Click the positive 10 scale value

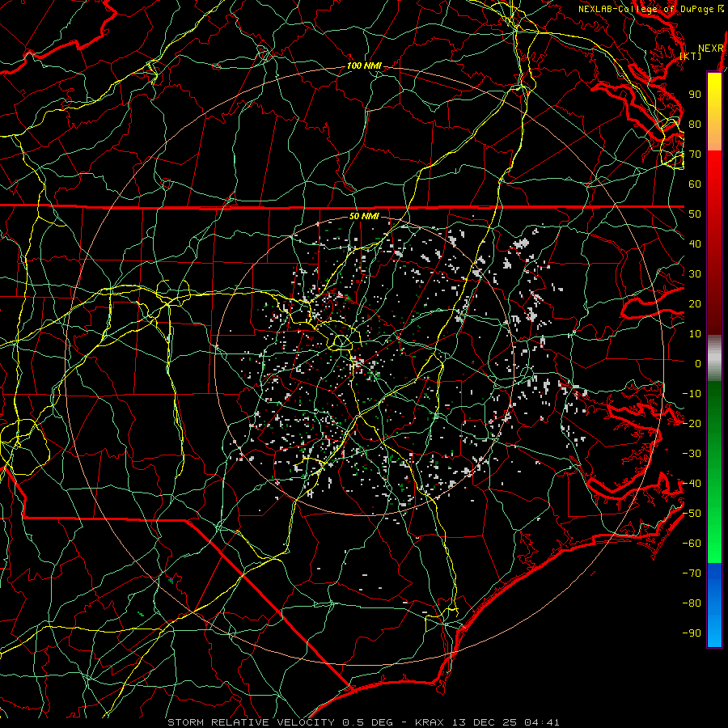[x=695, y=334]
